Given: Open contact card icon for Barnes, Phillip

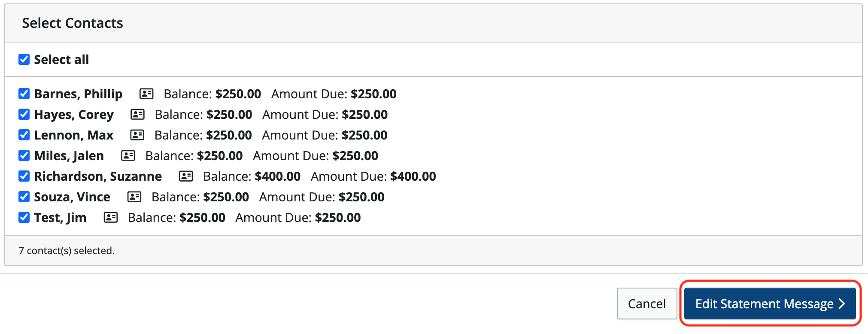Looking at the screenshot, I should (146, 94).
